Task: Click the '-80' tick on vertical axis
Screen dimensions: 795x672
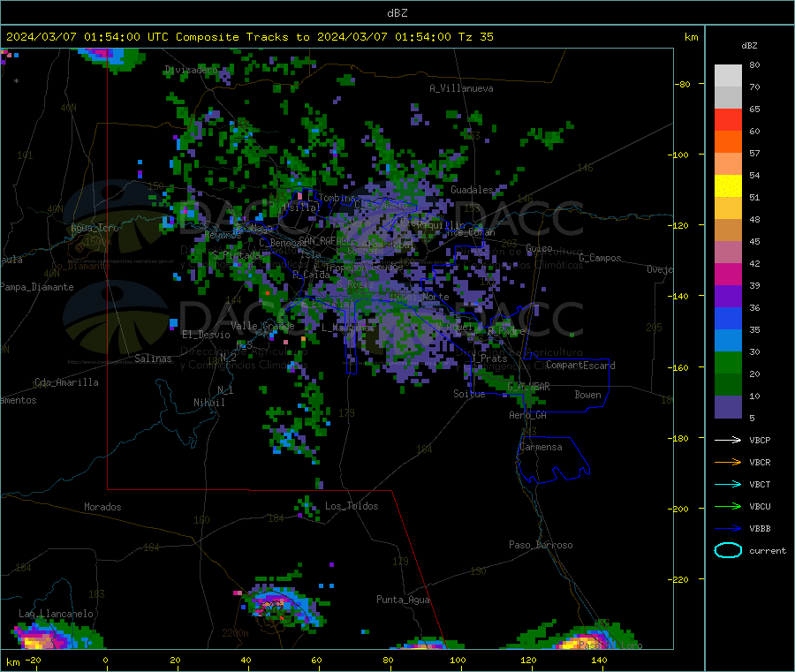Action: tap(682, 84)
